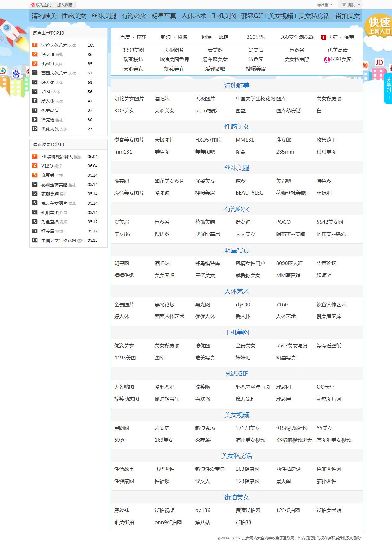Click 加入收藏 in the top bar
The image size is (392, 549).
(x=65, y=5)
